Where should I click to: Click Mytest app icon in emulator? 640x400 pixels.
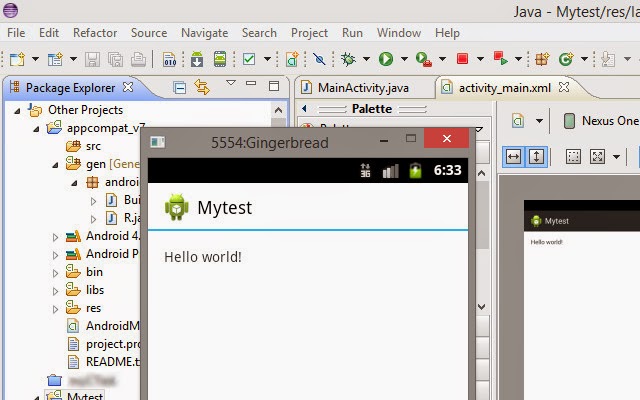click(176, 207)
